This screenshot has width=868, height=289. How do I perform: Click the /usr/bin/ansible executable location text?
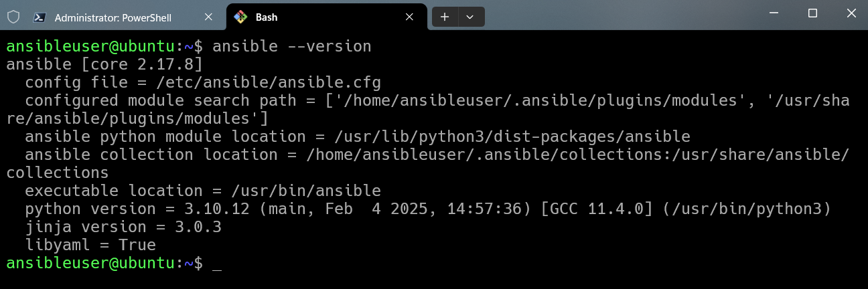pyautogui.click(x=297, y=191)
